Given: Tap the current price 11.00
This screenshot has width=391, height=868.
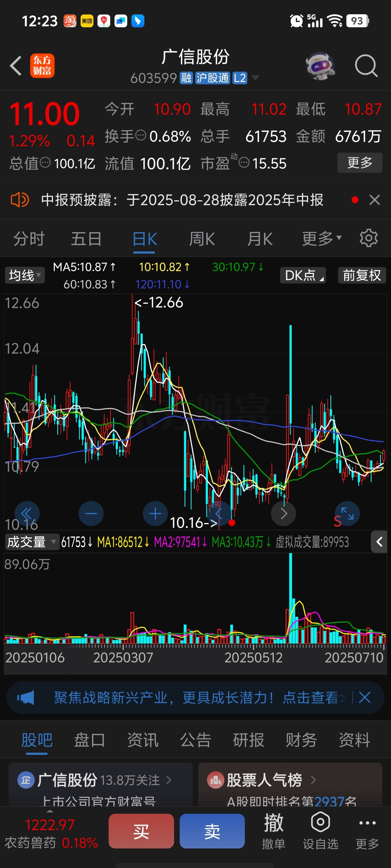Looking at the screenshot, I should coord(45,114).
